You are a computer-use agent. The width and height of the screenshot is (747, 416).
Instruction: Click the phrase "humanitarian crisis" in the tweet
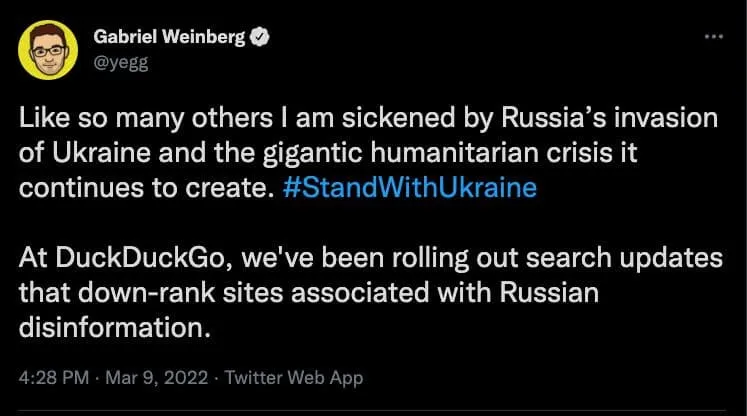tap(504, 153)
